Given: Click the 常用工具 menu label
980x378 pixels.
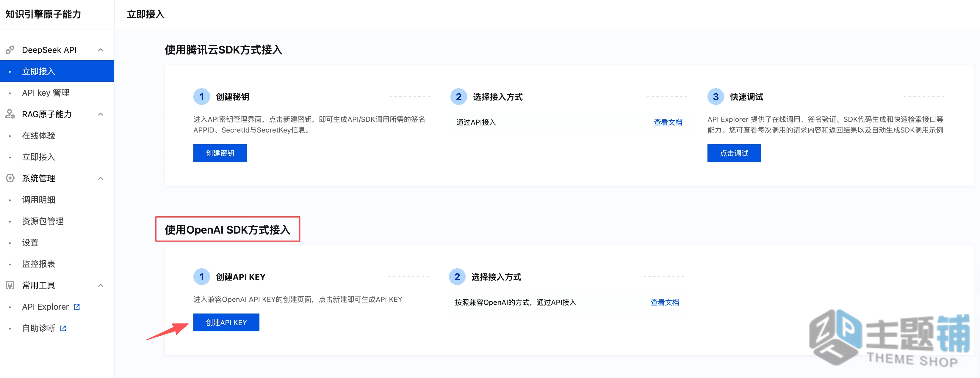Looking at the screenshot, I should (38, 285).
